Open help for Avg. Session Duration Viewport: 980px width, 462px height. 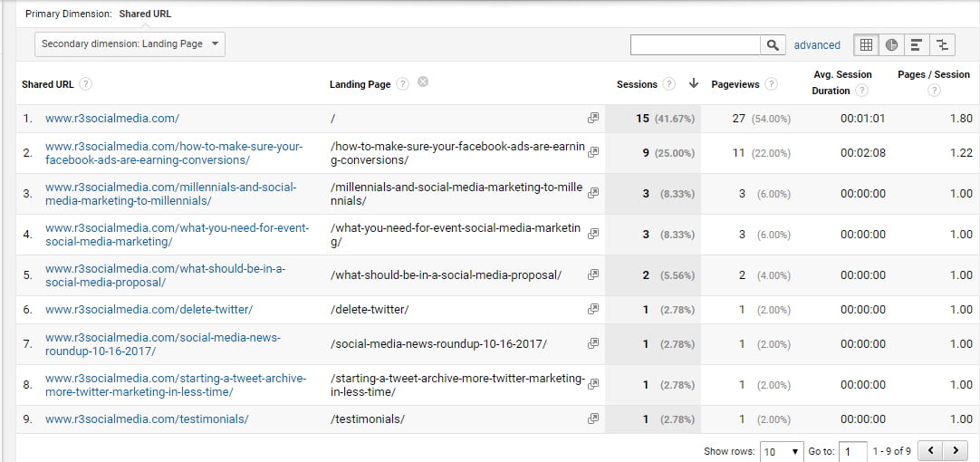pos(862,91)
